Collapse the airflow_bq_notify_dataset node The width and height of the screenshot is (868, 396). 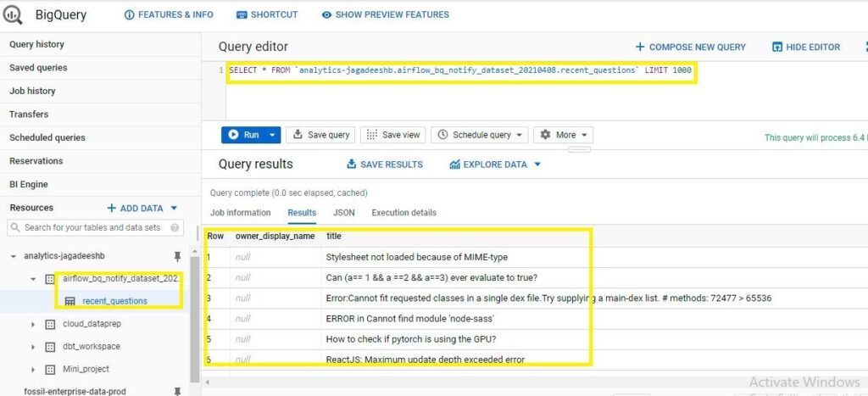(33, 279)
